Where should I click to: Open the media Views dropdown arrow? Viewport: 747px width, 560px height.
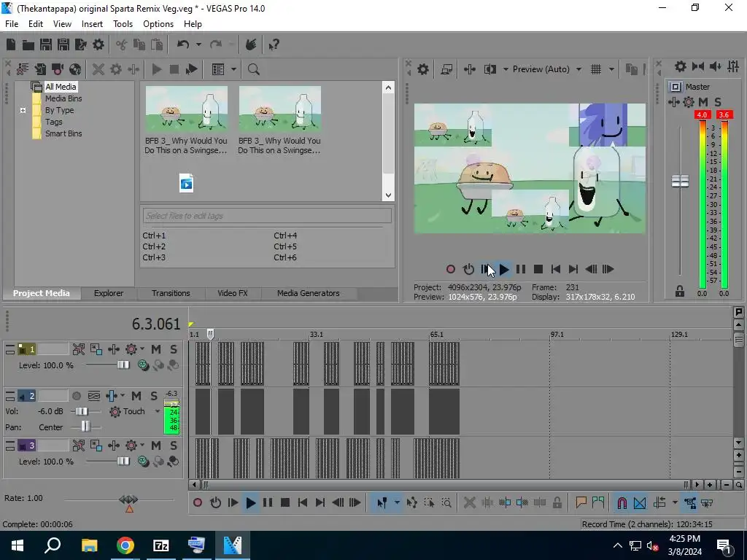[233, 69]
